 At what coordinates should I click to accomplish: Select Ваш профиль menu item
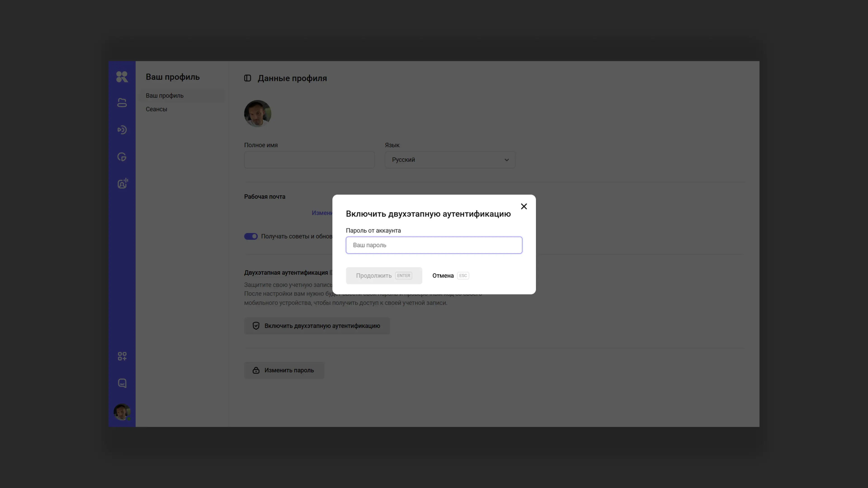(164, 96)
